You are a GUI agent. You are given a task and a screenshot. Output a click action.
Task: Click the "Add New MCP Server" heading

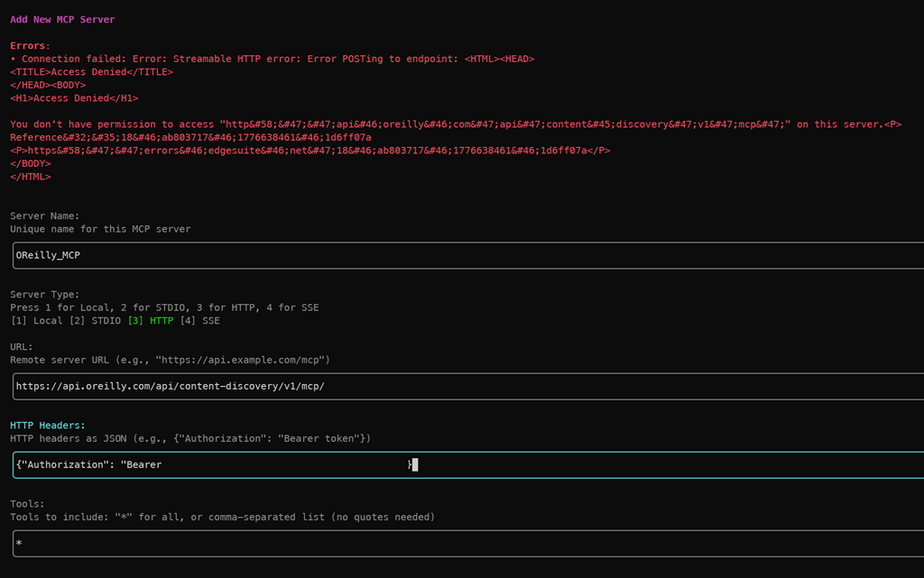click(62, 20)
